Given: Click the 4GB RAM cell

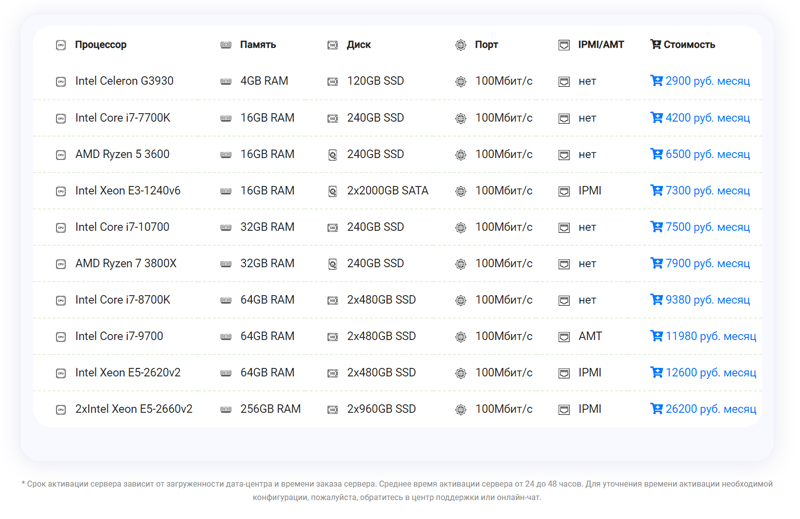Looking at the screenshot, I should tap(264, 81).
